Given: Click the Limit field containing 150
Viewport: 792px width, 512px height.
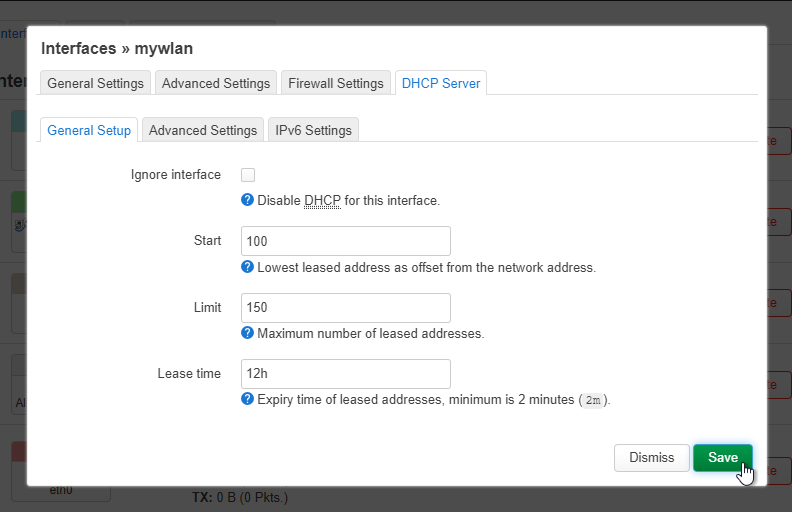Looking at the screenshot, I should [x=346, y=308].
